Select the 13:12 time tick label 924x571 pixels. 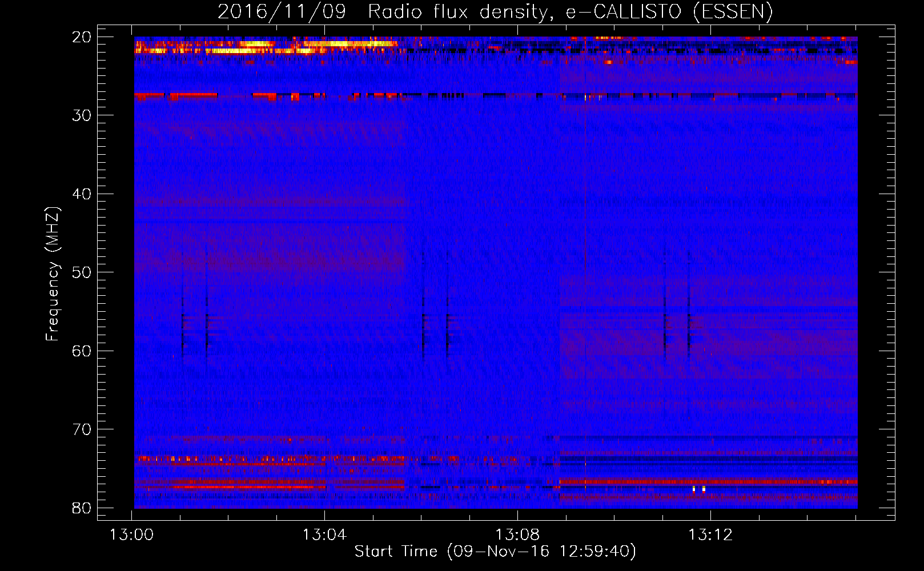710,535
